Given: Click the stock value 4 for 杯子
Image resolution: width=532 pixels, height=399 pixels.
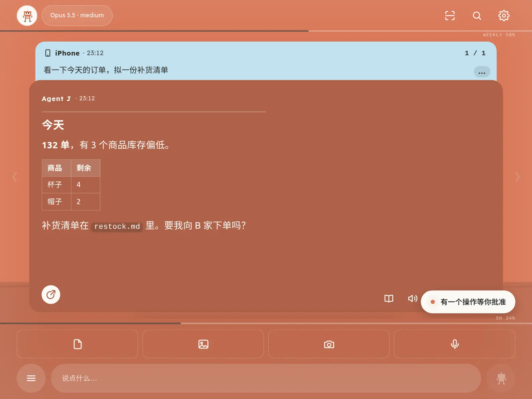Looking at the screenshot, I should (x=85, y=185).
